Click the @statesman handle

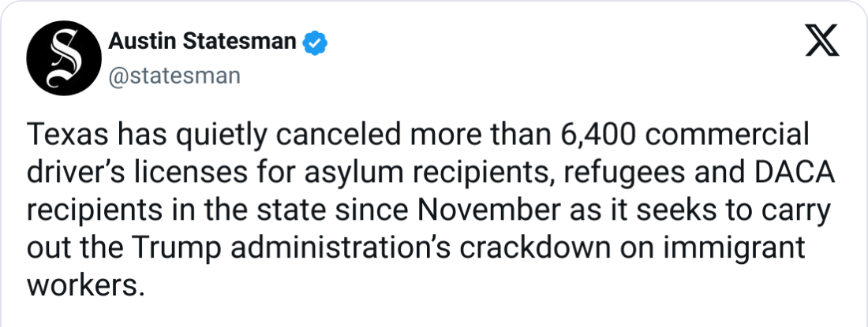[x=174, y=76]
